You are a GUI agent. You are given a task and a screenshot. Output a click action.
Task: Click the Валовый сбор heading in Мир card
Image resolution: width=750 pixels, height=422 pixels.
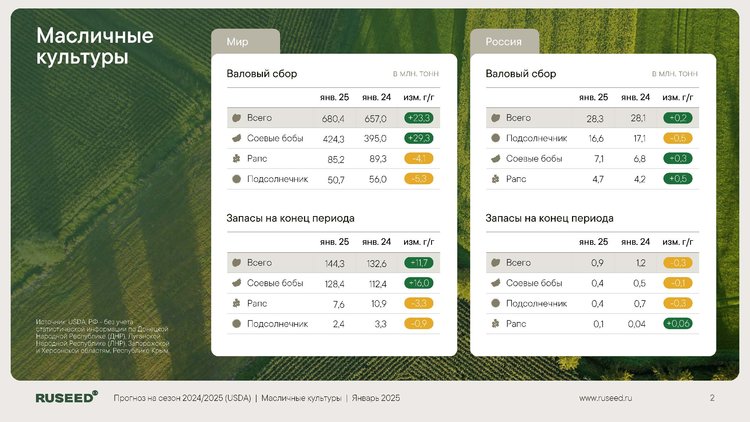point(262,74)
